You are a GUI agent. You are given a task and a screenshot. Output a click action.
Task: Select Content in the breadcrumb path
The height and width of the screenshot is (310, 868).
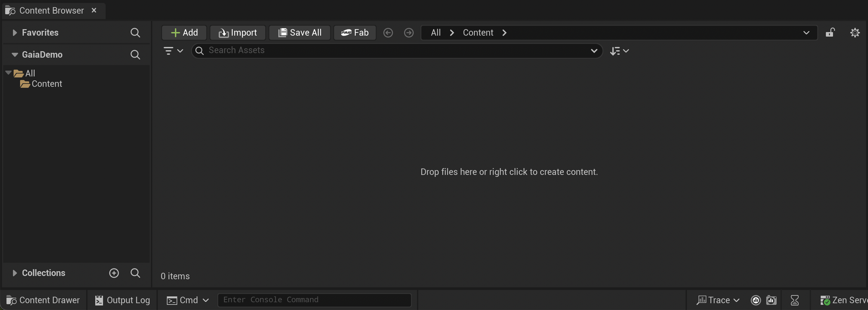pyautogui.click(x=478, y=33)
